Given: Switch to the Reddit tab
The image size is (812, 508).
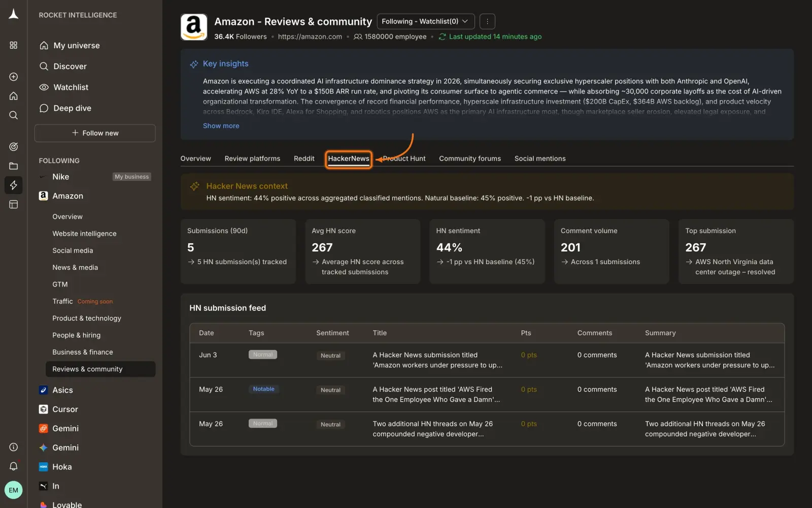Looking at the screenshot, I should tap(304, 158).
